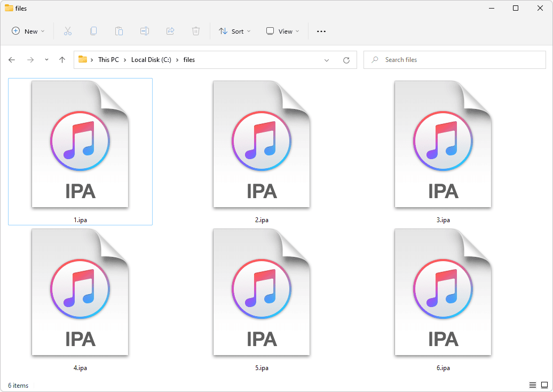Switch to details view in status bar
The image size is (553, 392).
532,385
